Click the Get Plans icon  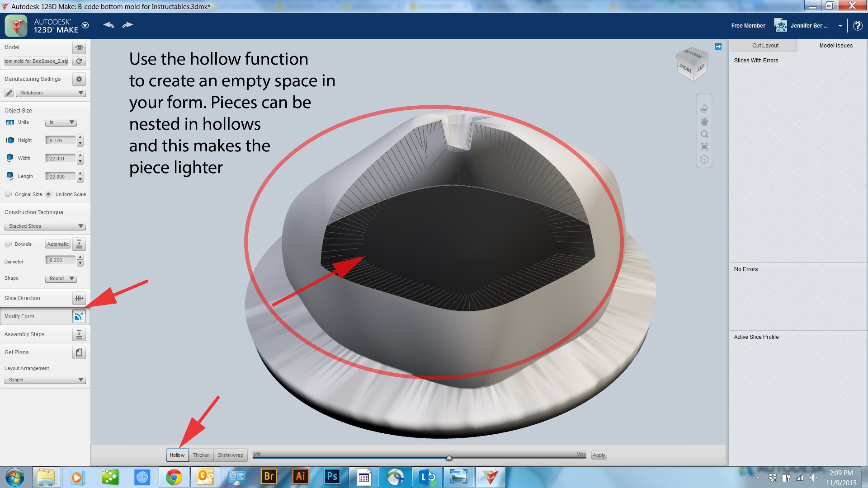tap(79, 352)
